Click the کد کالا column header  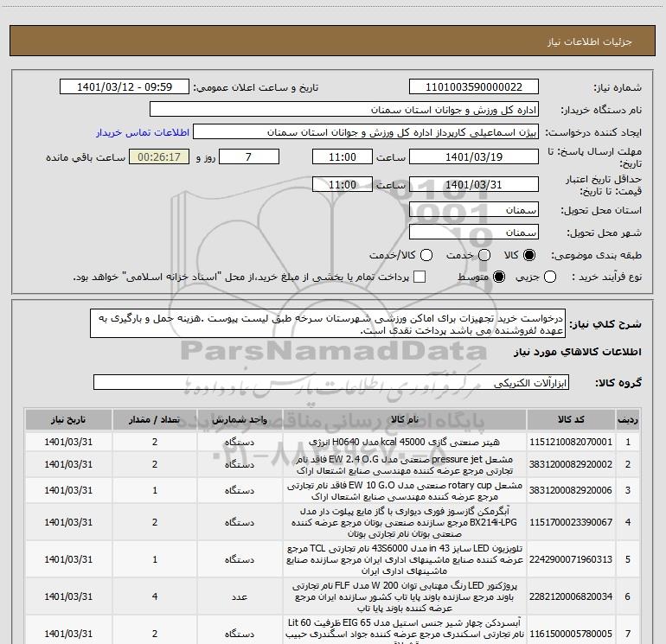pyautogui.click(x=571, y=419)
